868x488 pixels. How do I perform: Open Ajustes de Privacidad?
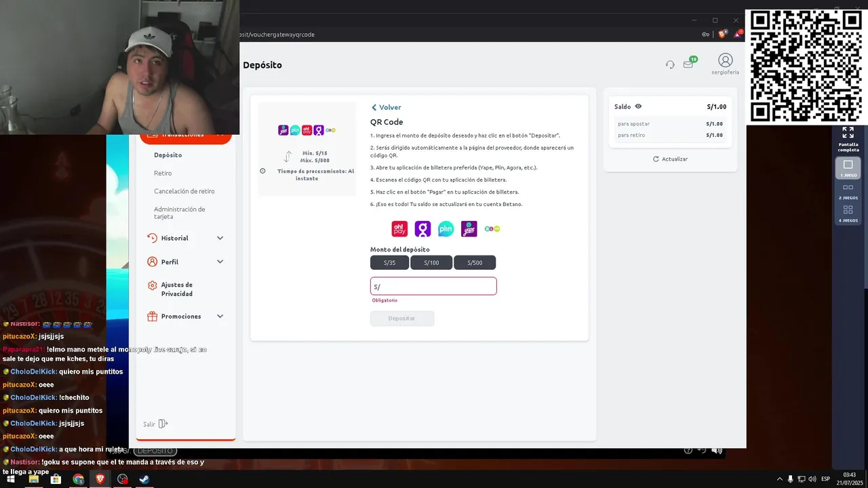[x=177, y=289]
